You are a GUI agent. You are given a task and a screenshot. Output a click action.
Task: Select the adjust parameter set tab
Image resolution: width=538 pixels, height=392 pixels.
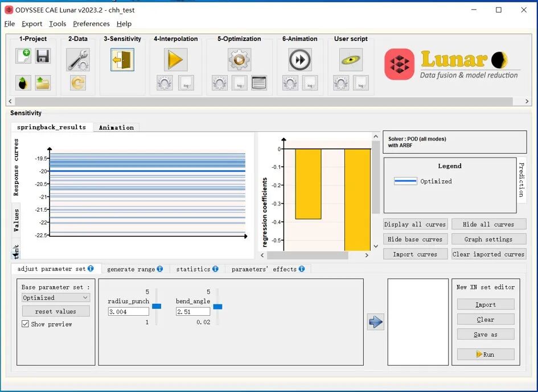pos(56,269)
